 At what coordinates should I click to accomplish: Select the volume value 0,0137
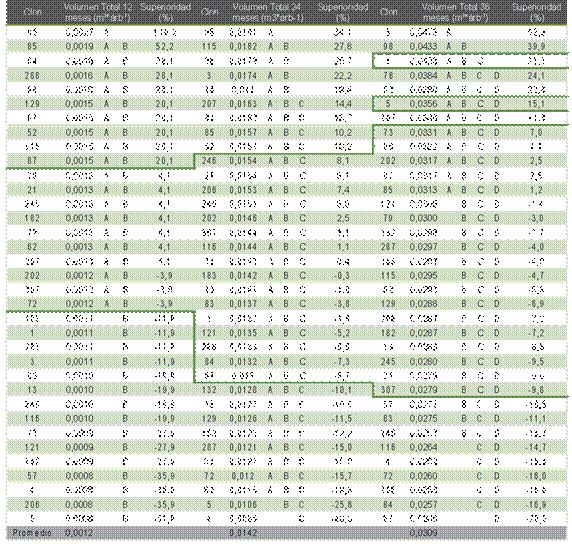pyautogui.click(x=243, y=304)
